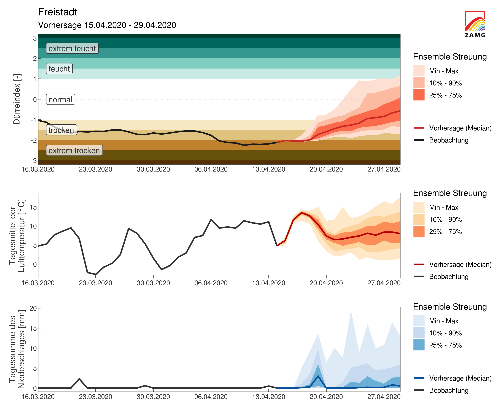Click the y-axis value -3 on drought chart

tap(34, 161)
